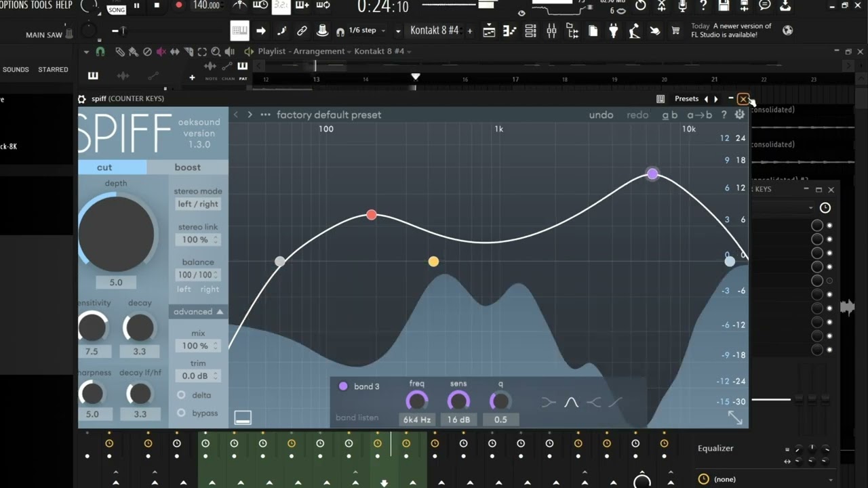
Task: Toggle the link (chain) icon in toolbar
Action: click(x=302, y=30)
